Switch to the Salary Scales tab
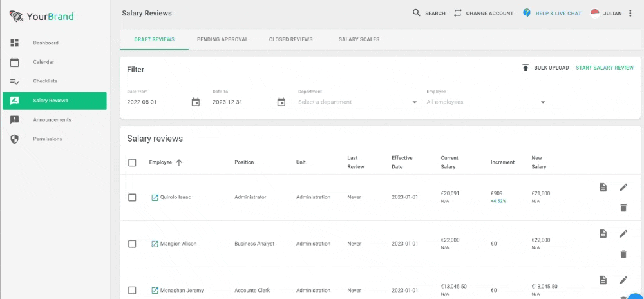 (x=359, y=39)
